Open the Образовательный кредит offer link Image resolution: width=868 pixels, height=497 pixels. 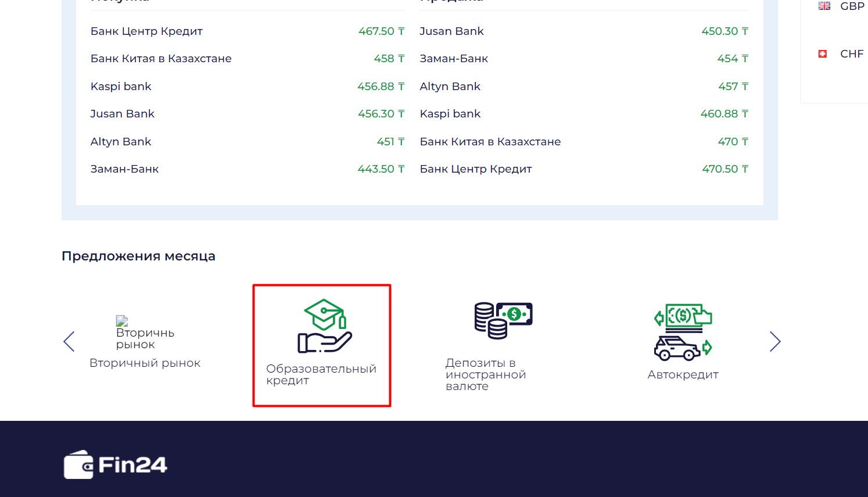click(321, 374)
